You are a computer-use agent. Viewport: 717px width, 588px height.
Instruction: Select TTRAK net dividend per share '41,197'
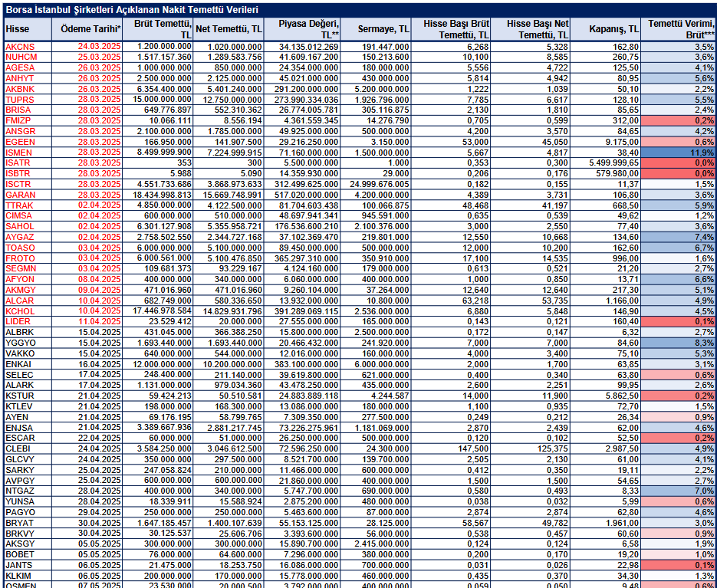[x=556, y=205]
